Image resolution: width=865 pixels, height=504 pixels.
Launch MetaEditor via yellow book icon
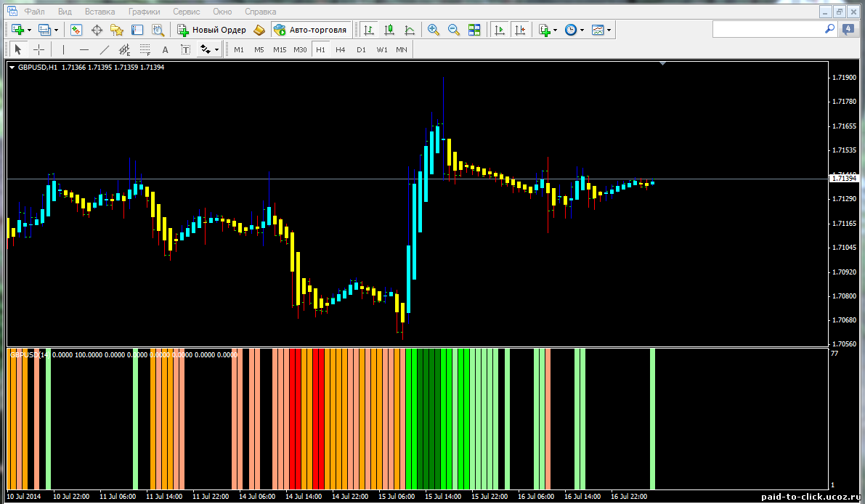pos(259,30)
